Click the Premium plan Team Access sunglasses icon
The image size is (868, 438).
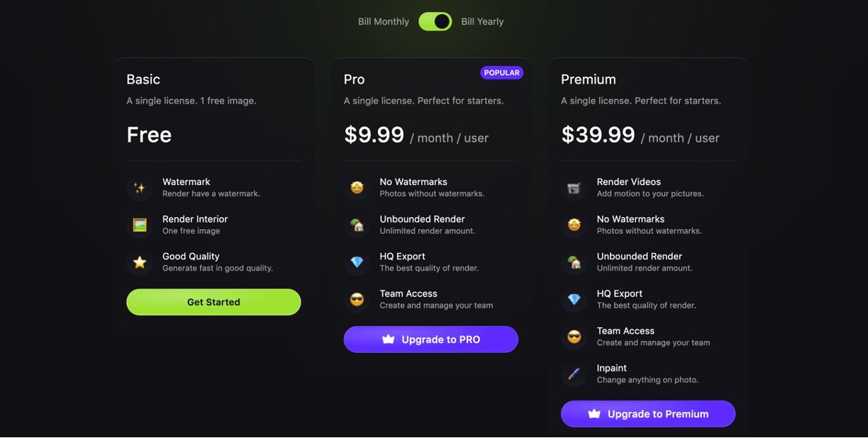pos(574,337)
